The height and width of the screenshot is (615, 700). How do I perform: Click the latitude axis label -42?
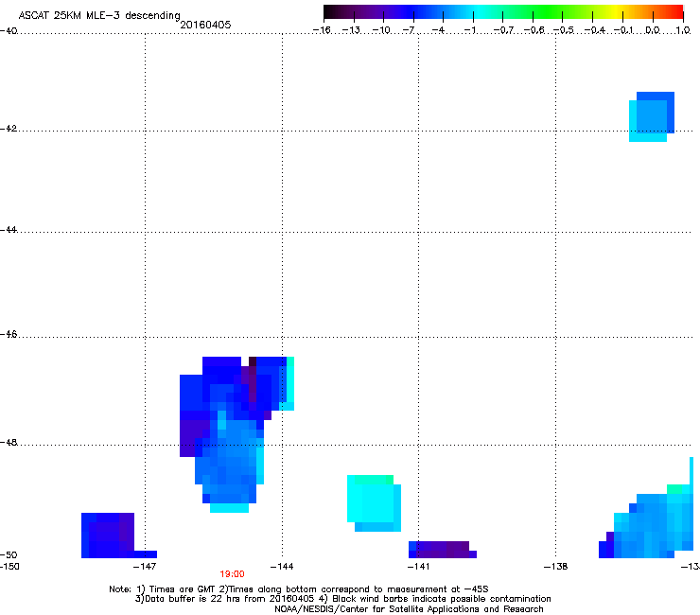click(x=9, y=128)
